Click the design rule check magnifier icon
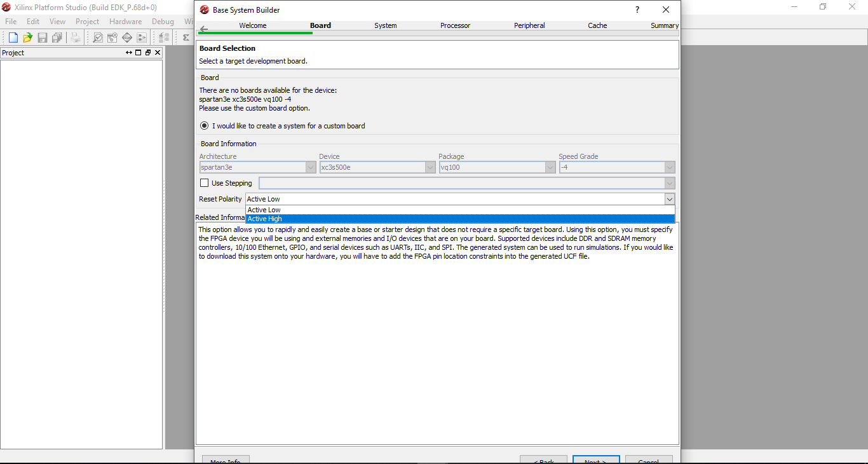868x464 pixels. click(x=98, y=38)
